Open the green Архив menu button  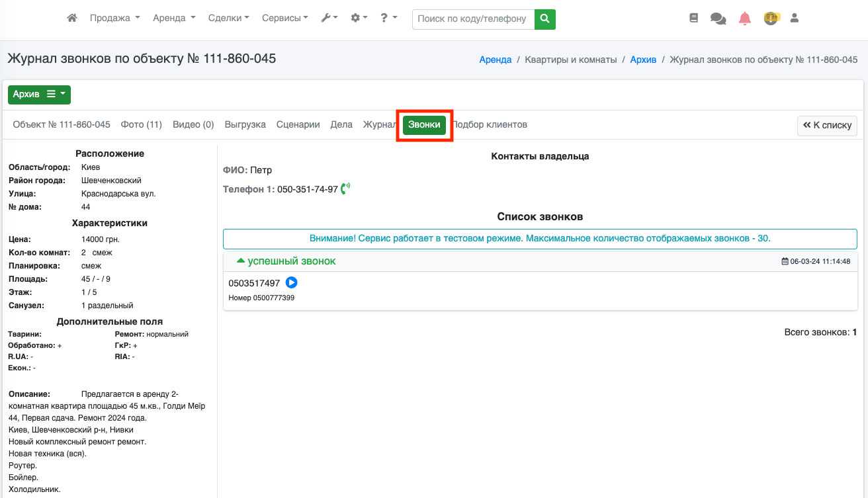pyautogui.click(x=39, y=95)
